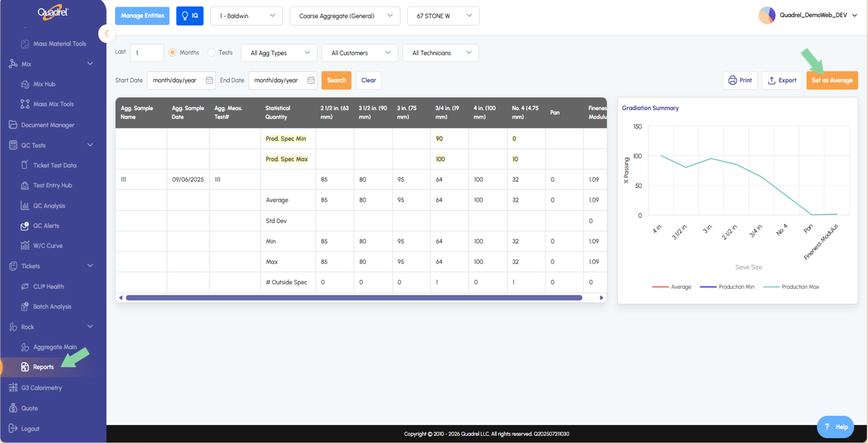The width and height of the screenshot is (868, 443).
Task: Click the Set as Average button
Action: tap(832, 80)
